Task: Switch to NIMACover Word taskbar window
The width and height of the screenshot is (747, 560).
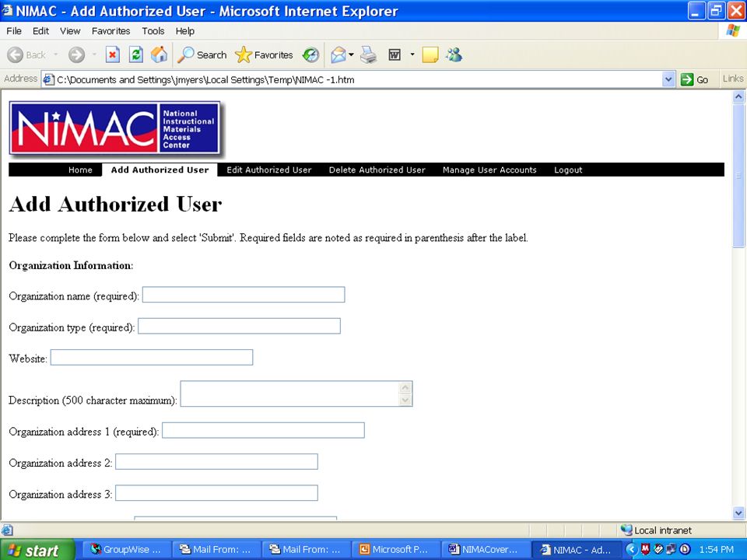Action: [485, 550]
